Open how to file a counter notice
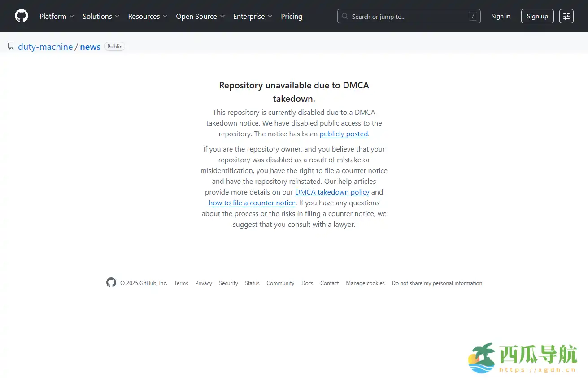Viewport: 588px width, 381px height. [x=252, y=203]
